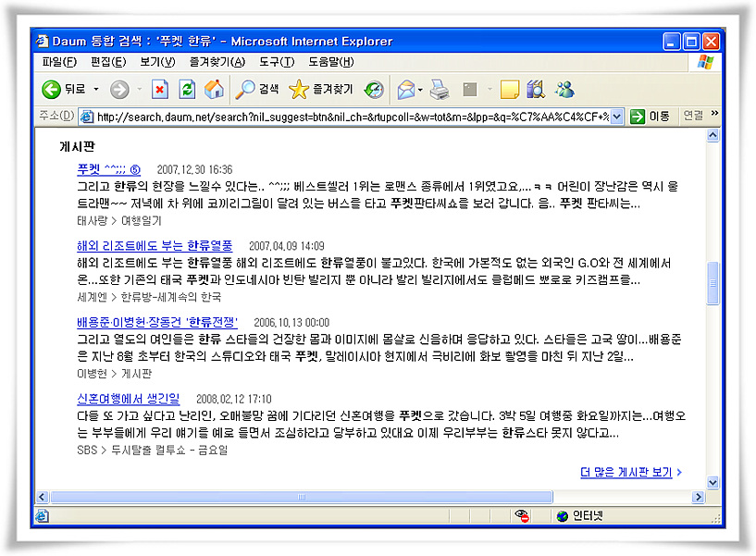This screenshot has height=556, width=756.
Task: Open the Back button history dropdown arrow
Action: tap(96, 89)
